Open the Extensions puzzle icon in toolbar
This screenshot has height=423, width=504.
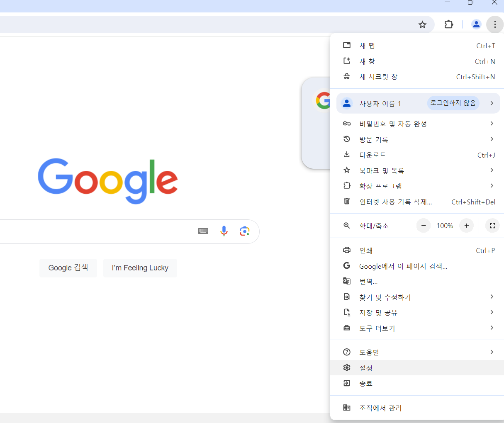[449, 24]
